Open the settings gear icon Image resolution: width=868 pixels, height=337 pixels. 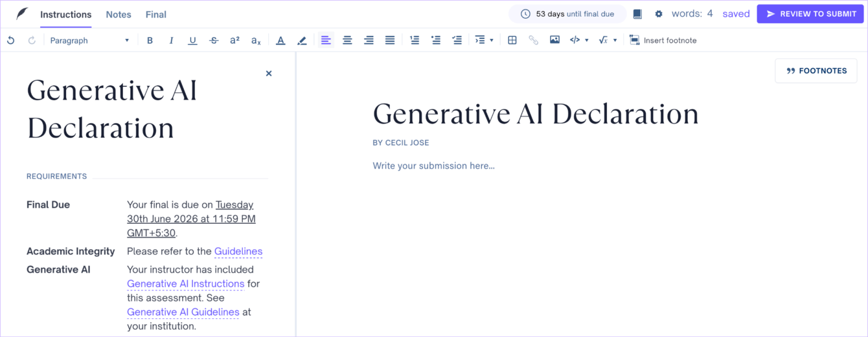coord(659,14)
